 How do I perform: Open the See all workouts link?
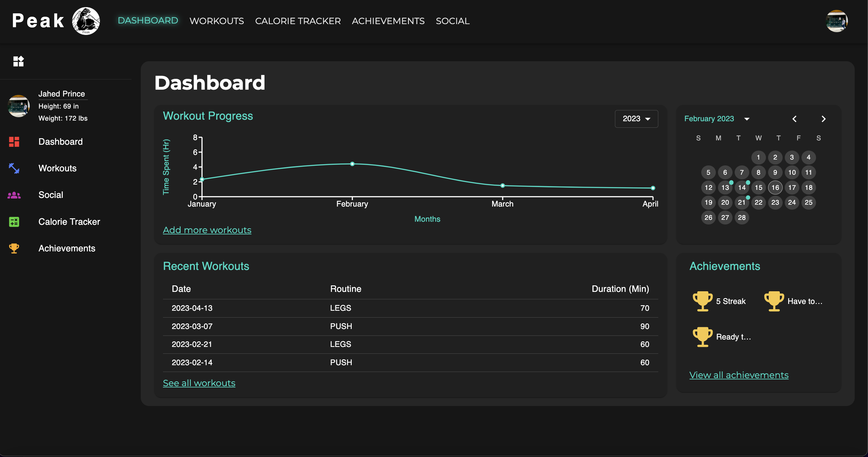pos(199,383)
